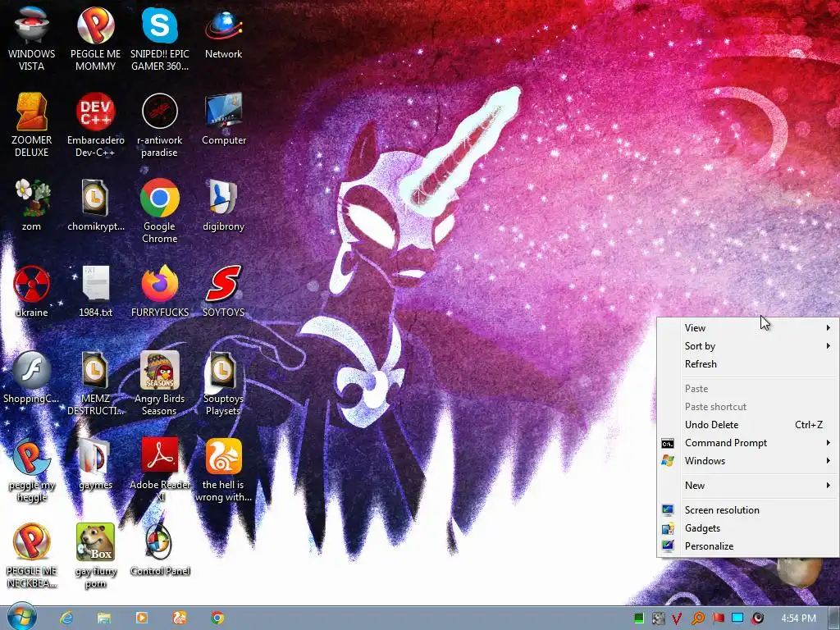Image resolution: width=840 pixels, height=630 pixels.
Task: Open Screen resolution from context menu
Action: (x=748, y=510)
